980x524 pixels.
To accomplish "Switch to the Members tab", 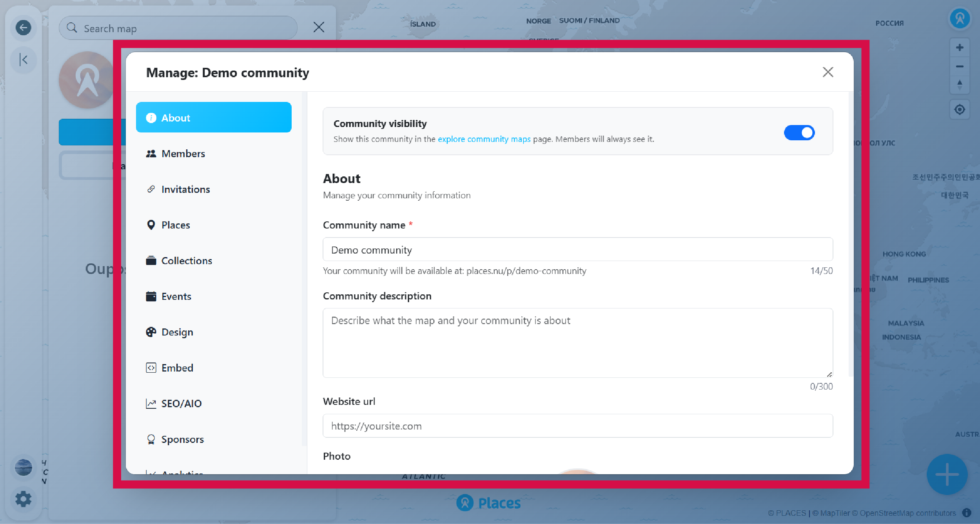I will [183, 153].
